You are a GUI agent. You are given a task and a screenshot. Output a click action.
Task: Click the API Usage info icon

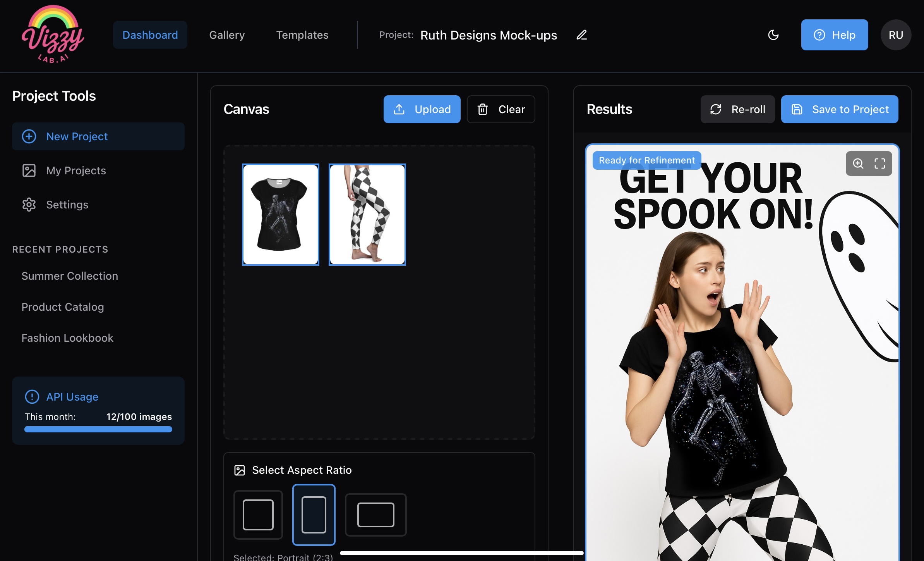click(x=32, y=396)
